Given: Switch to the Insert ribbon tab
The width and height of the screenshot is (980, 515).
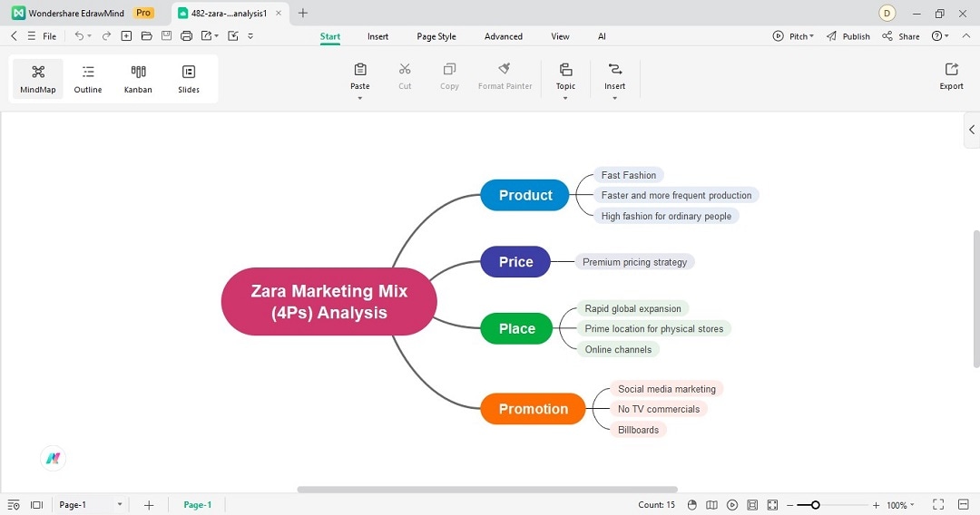Looking at the screenshot, I should tap(377, 36).
